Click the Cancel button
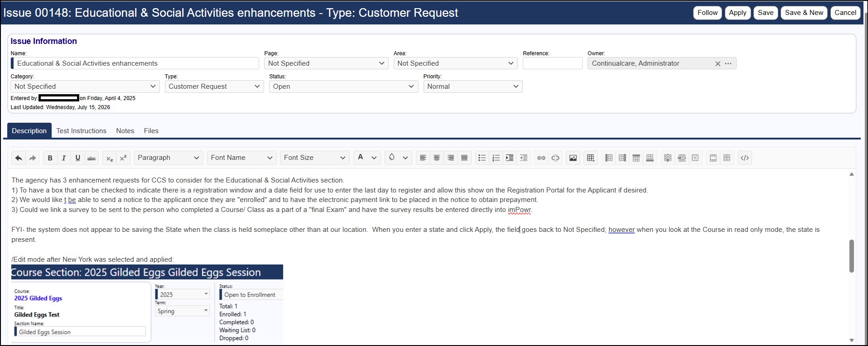This screenshot has height=346, width=868. (x=845, y=13)
